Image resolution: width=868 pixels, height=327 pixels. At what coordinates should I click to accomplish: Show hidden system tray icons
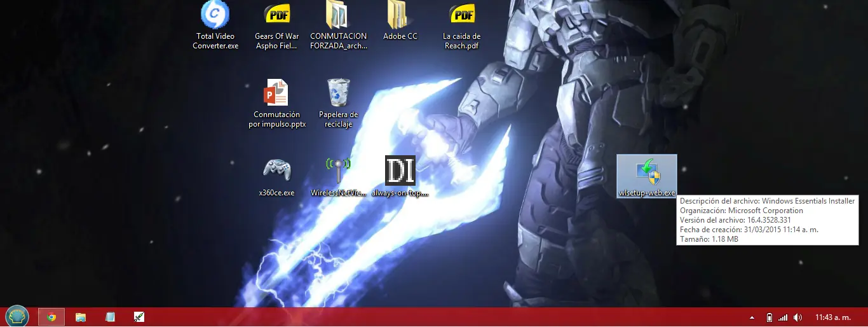[x=752, y=317]
